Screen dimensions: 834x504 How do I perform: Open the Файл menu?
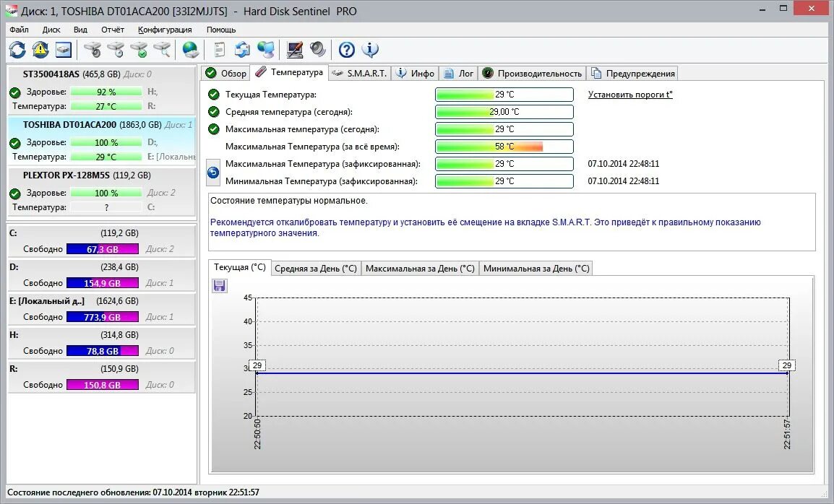(19, 30)
